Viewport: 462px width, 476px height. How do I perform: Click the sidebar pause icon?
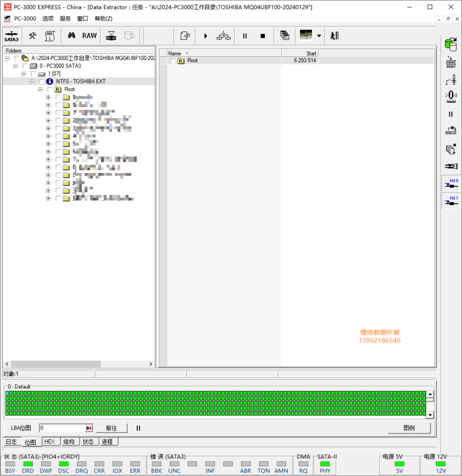[451, 114]
